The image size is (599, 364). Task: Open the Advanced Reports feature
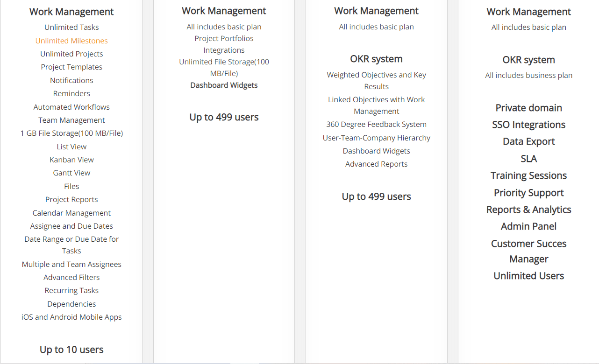tap(376, 164)
